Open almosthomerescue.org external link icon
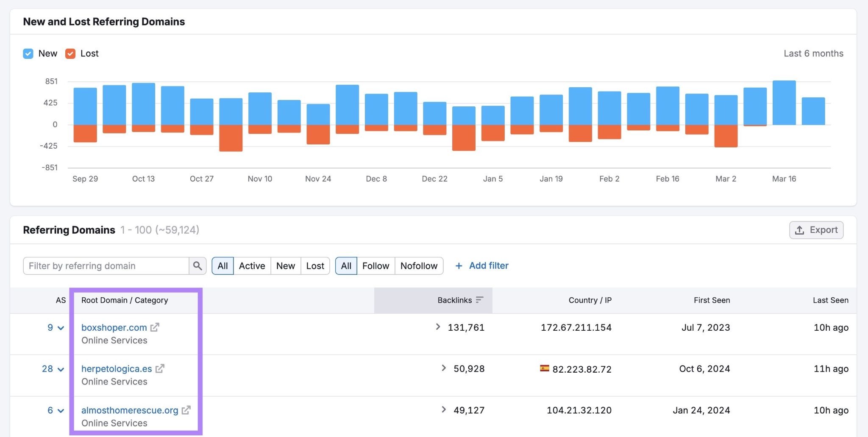The image size is (868, 437). pos(186,410)
